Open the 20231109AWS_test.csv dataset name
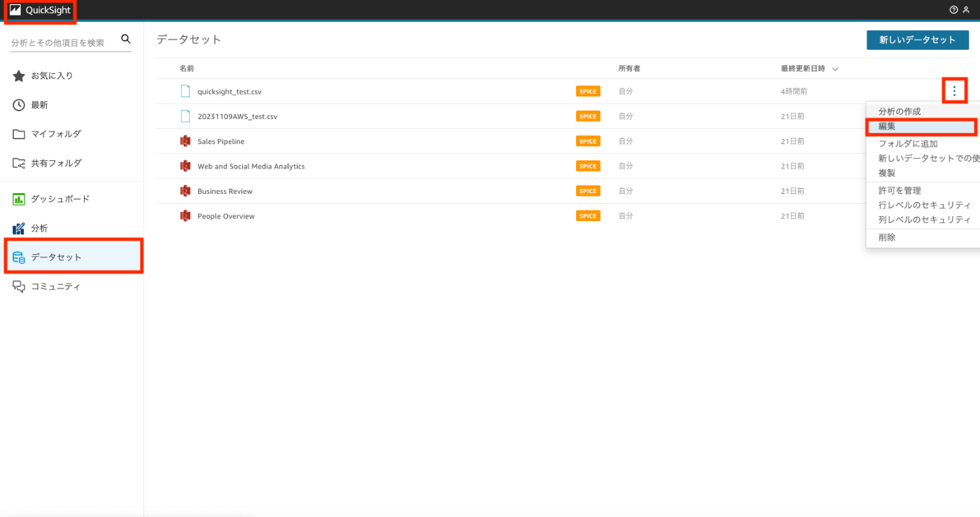The image size is (980, 517). 237,117
